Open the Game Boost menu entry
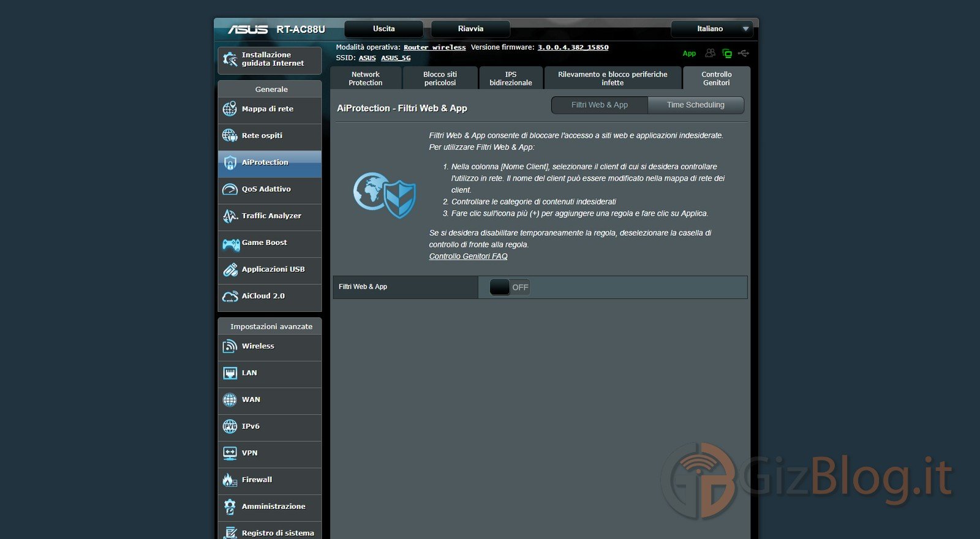Viewport: 980px width, 539px height. [x=269, y=243]
